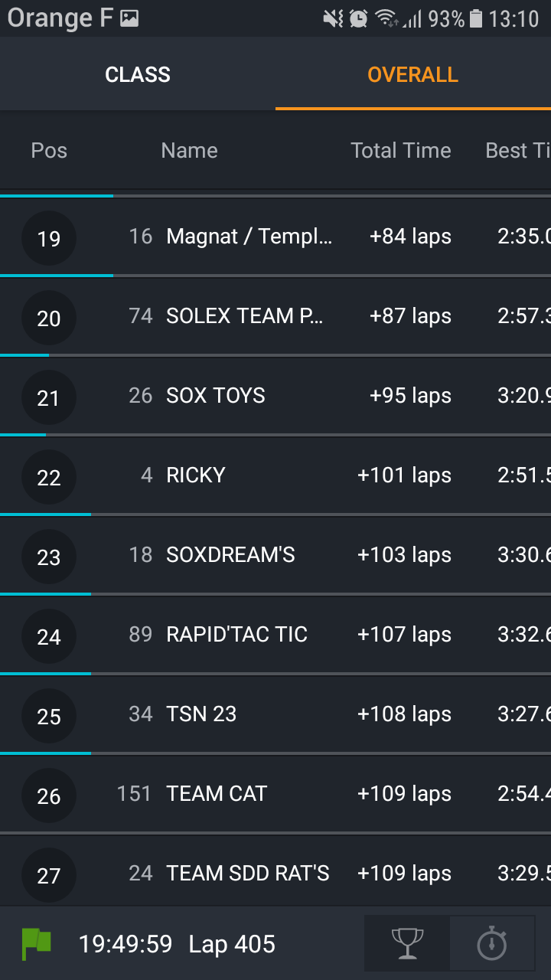Screen dimensions: 551x980
Task: Open the Magnat / Templ... team row
Action: (x=275, y=237)
